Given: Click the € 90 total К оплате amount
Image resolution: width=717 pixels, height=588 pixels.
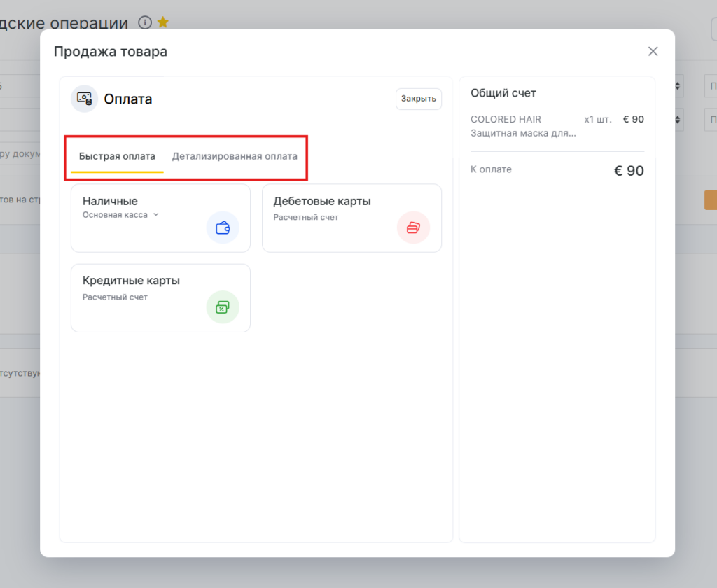Looking at the screenshot, I should coord(629,171).
